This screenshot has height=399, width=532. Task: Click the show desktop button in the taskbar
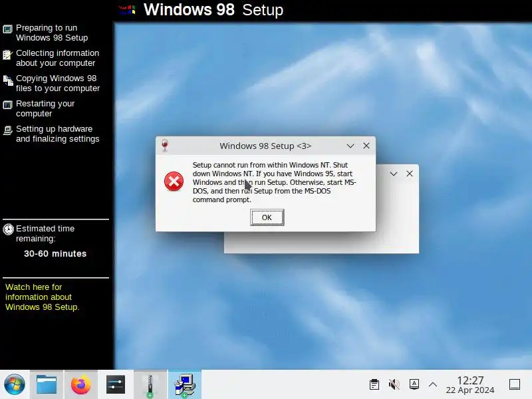(x=515, y=384)
